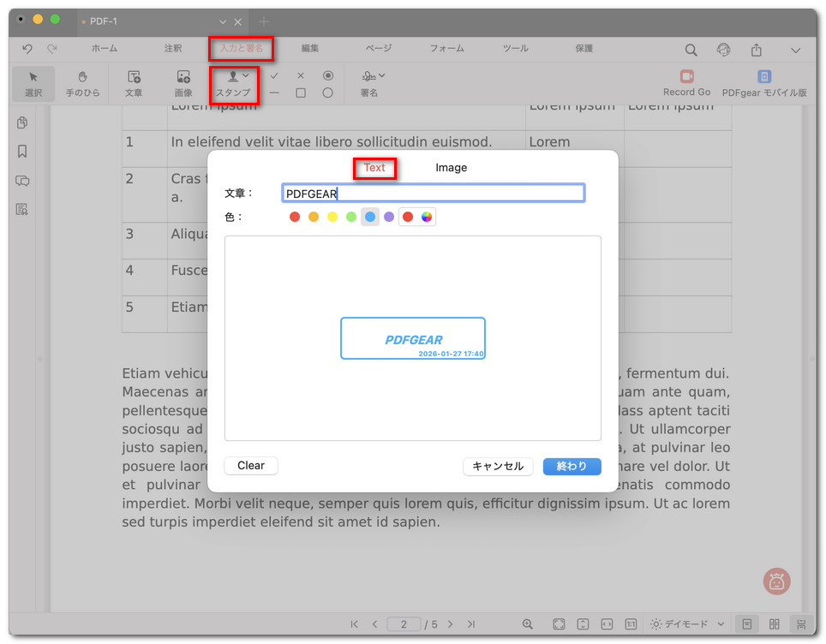
Task: Open the ツール tab
Action: pos(515,49)
